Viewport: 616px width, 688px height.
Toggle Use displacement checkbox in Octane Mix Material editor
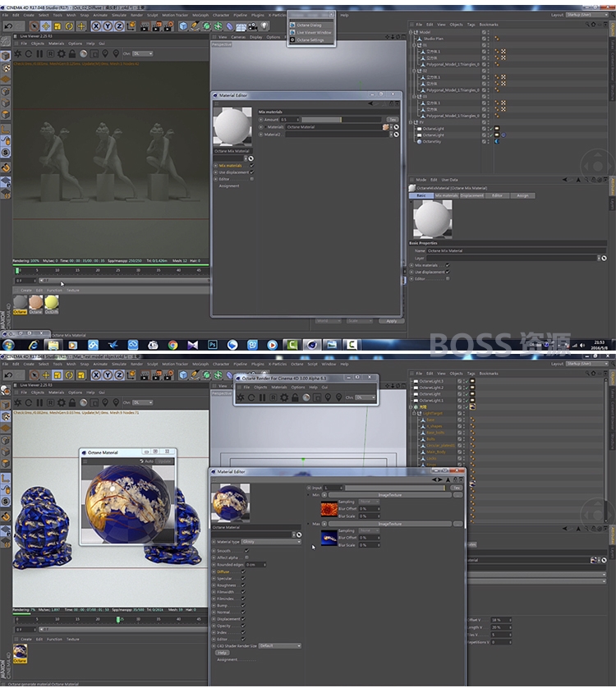(x=251, y=172)
